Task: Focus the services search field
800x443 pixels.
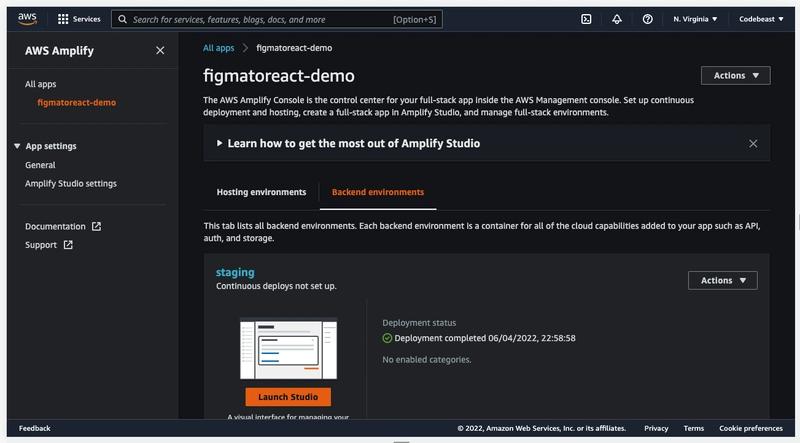Action: 277,19
